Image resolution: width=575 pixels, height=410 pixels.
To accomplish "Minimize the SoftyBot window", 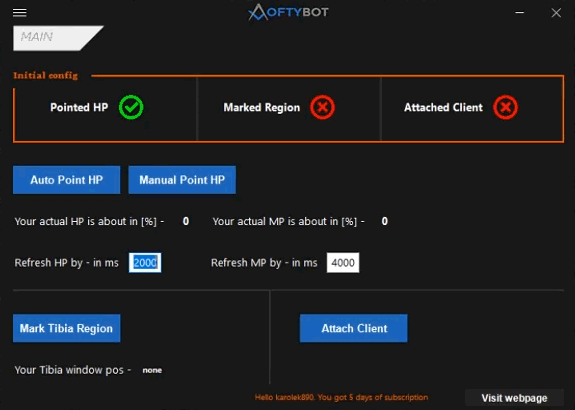I will coord(519,12).
